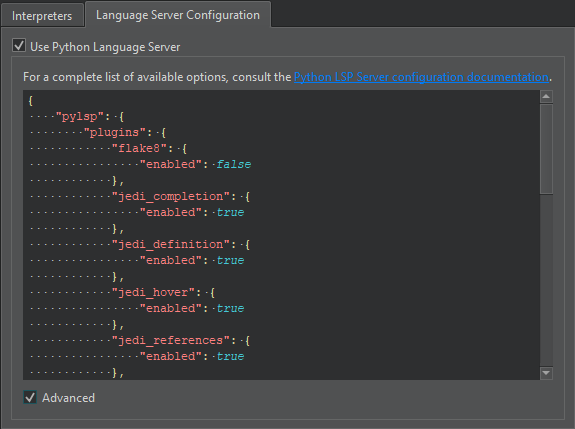The width and height of the screenshot is (575, 429).
Task: Click the opening brace on the first line
Action: (x=31, y=100)
